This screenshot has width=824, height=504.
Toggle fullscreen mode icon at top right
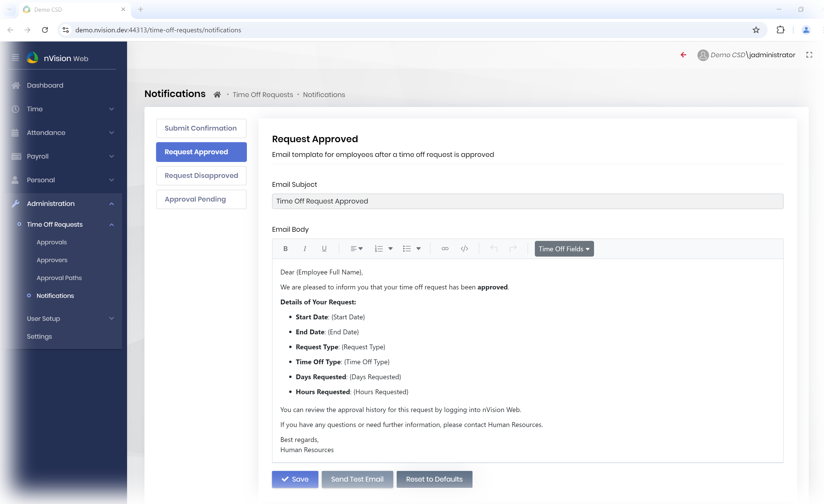click(809, 55)
